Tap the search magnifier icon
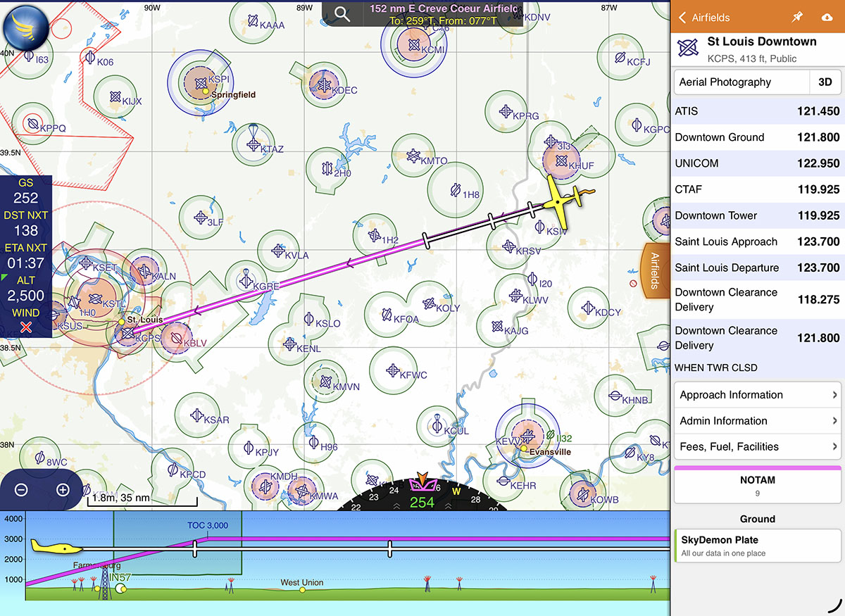The width and height of the screenshot is (845, 616). [342, 15]
